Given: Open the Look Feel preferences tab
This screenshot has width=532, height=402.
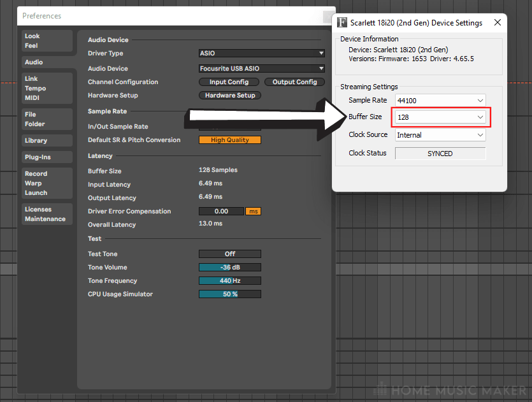Looking at the screenshot, I should [x=47, y=41].
